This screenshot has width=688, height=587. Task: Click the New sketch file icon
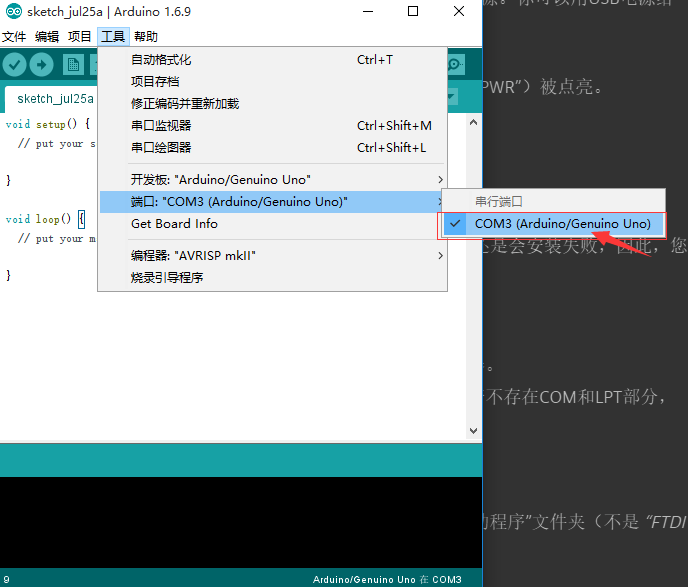[x=73, y=65]
